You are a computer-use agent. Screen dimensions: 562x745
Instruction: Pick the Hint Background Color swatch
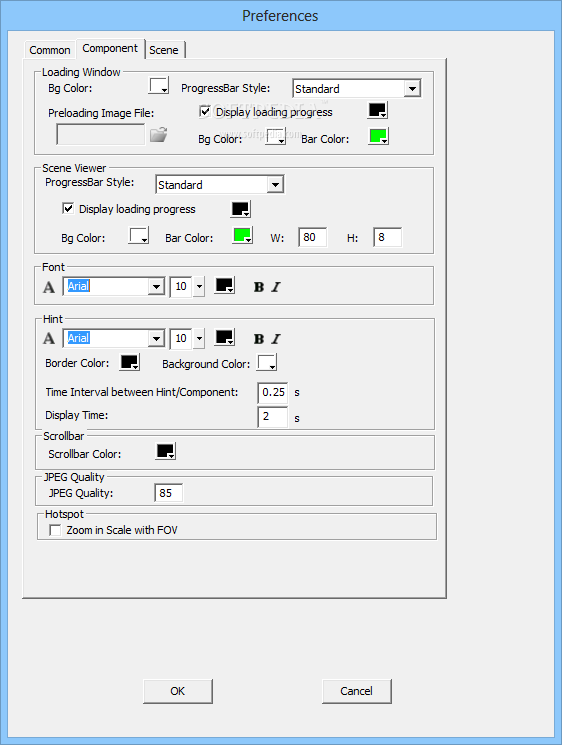click(267, 363)
